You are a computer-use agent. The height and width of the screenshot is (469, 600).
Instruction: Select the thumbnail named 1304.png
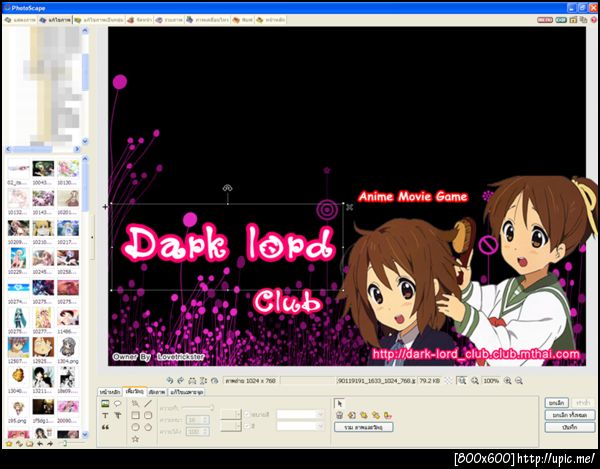[68, 349]
